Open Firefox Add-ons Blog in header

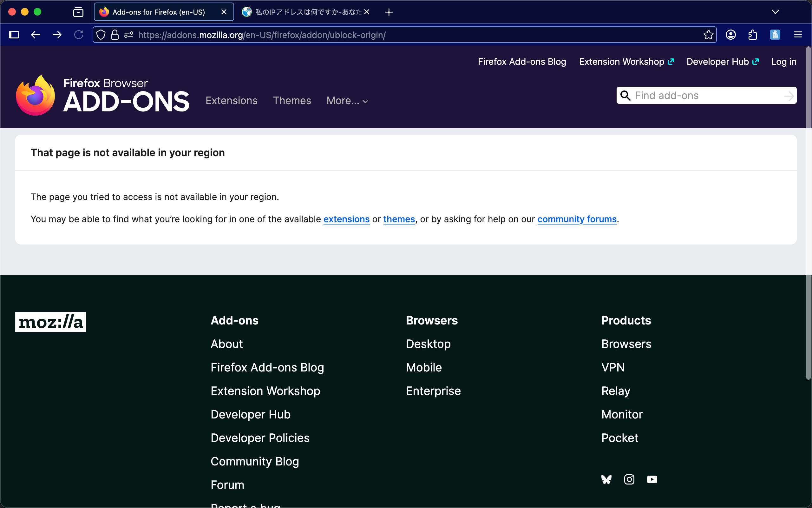[x=522, y=62]
